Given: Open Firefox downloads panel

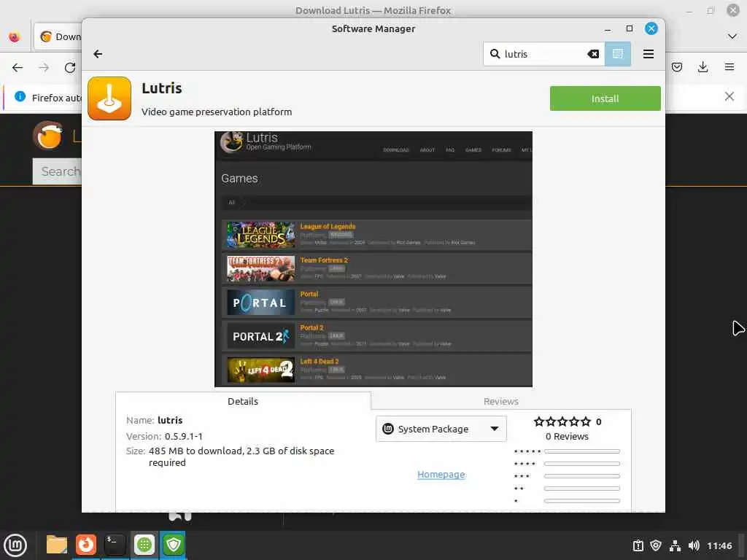Looking at the screenshot, I should pyautogui.click(x=703, y=67).
